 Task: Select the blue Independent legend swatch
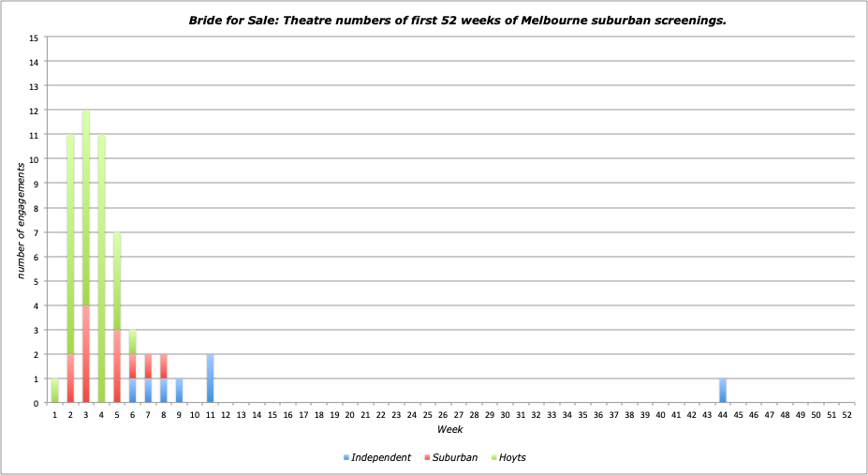click(x=346, y=457)
